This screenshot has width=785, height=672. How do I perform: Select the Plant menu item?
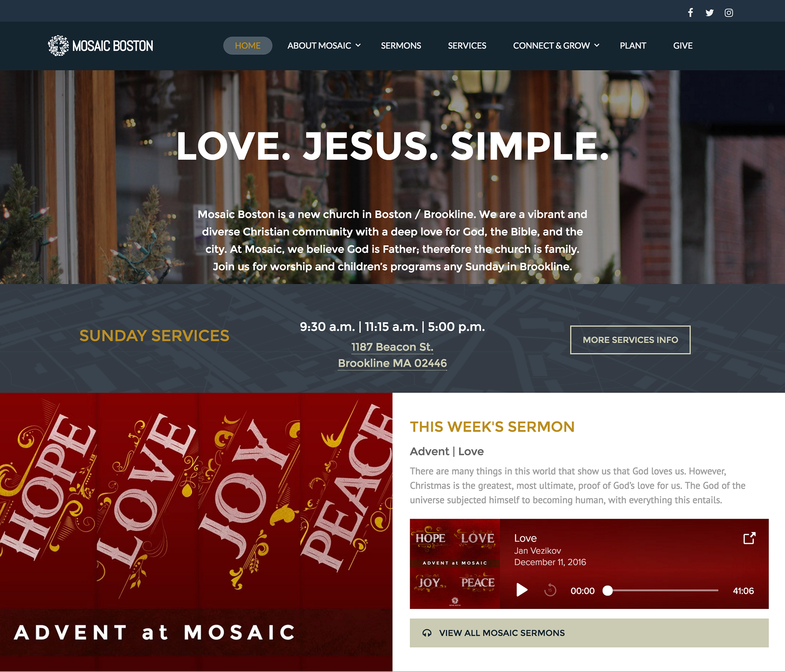pyautogui.click(x=633, y=45)
